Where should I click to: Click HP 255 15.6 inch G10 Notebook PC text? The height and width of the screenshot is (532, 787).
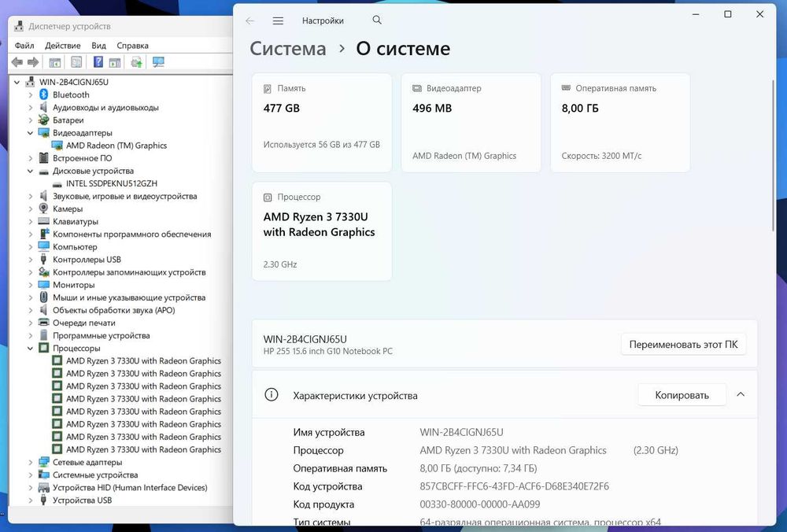[x=327, y=351]
